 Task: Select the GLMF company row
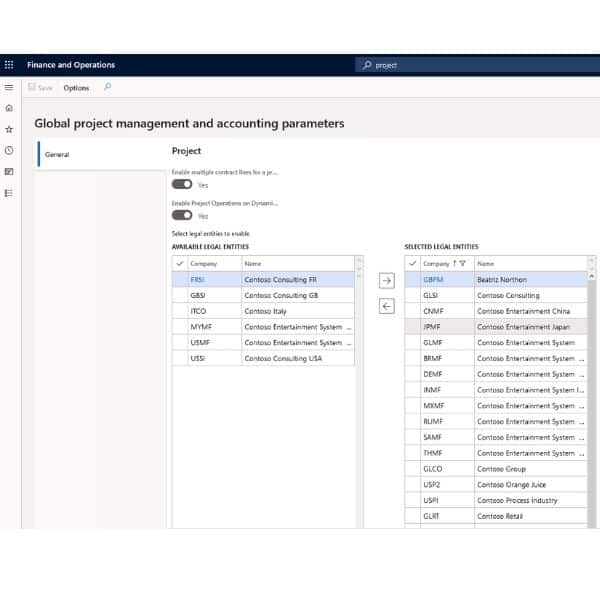coord(496,342)
